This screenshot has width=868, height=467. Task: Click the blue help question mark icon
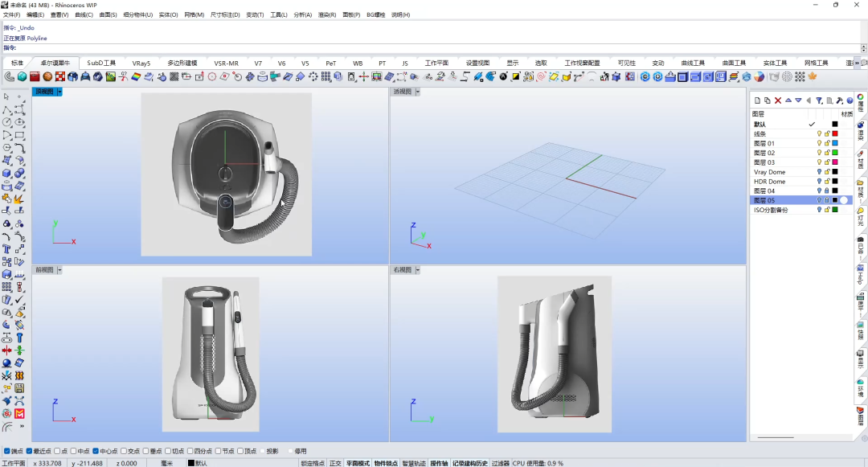pos(850,100)
